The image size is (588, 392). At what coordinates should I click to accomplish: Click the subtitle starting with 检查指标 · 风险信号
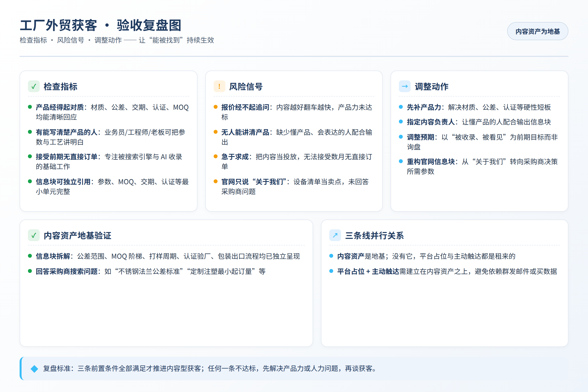[x=117, y=40]
